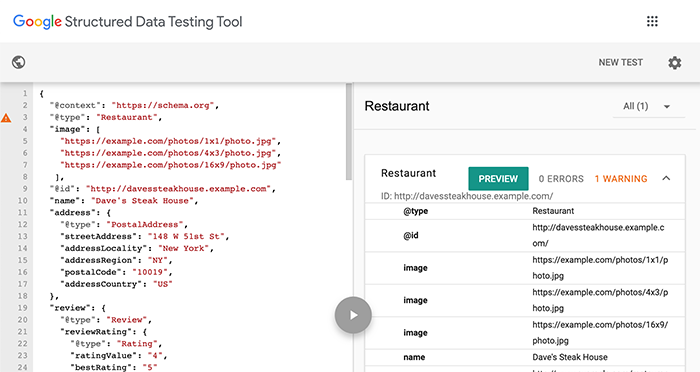Image resolution: width=700 pixels, height=372 pixels.
Task: Click the "ratingValue": "4" code line
Action: (x=119, y=355)
